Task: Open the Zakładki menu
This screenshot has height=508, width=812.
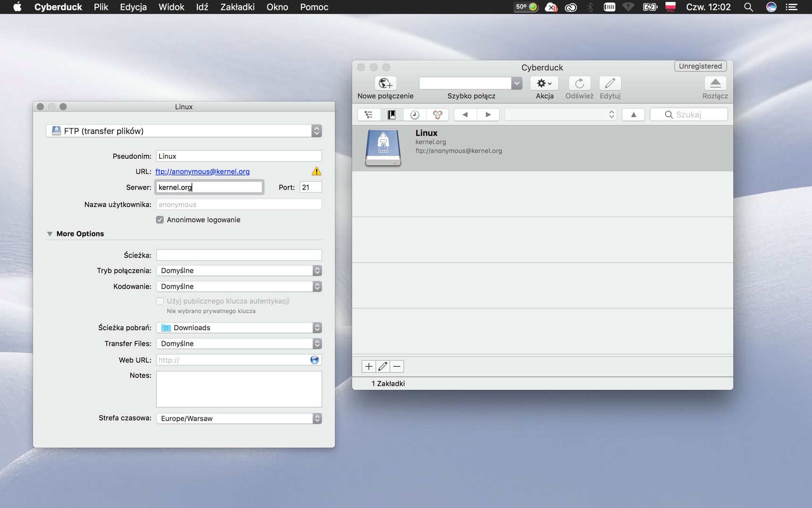Action: click(x=237, y=7)
